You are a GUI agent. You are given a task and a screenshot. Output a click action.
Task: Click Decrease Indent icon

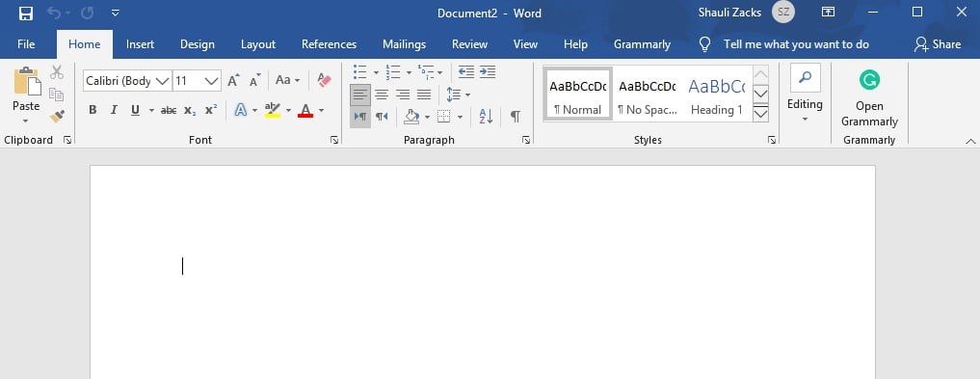466,72
